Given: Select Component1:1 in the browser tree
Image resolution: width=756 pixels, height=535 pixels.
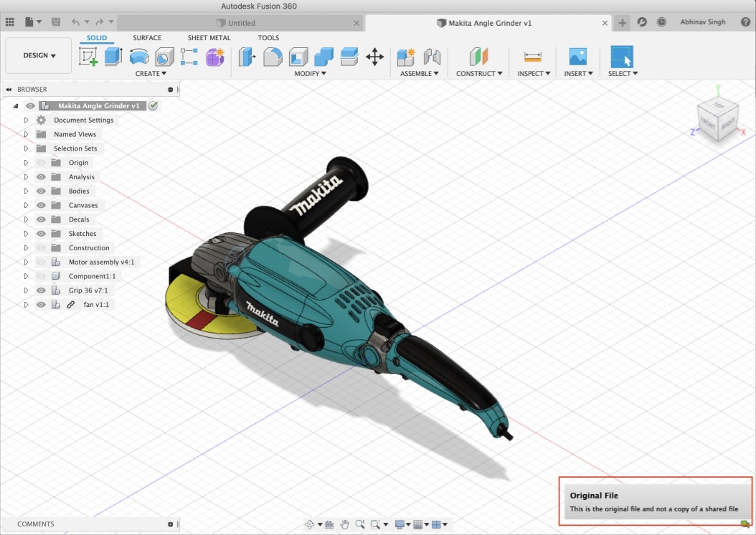Looking at the screenshot, I should coord(92,276).
